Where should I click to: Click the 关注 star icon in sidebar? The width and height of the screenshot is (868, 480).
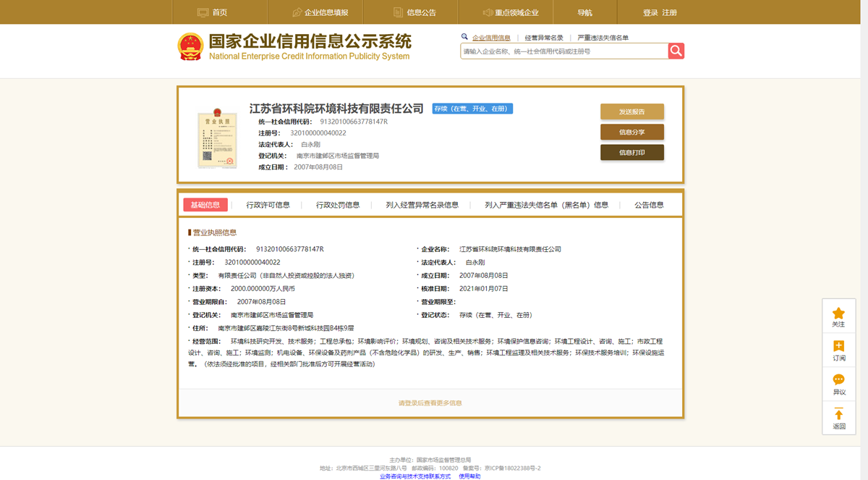(838, 313)
